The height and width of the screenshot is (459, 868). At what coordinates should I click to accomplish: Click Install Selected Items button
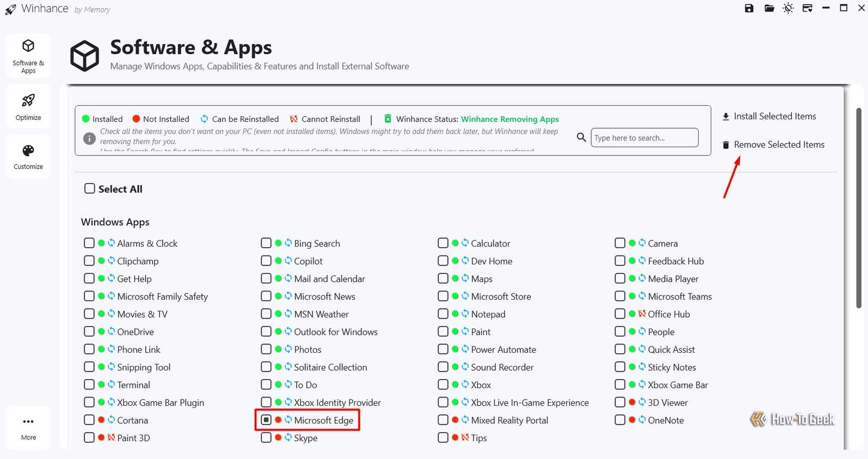coord(769,116)
